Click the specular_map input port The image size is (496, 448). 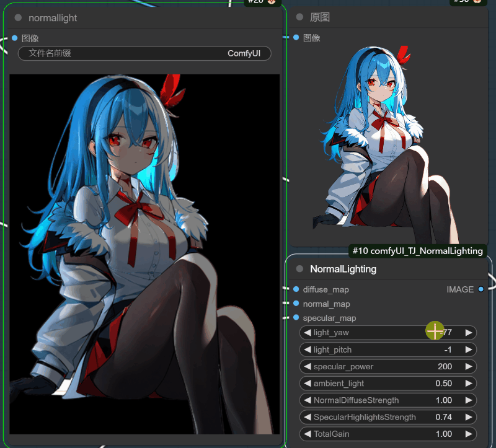pyautogui.click(x=296, y=317)
